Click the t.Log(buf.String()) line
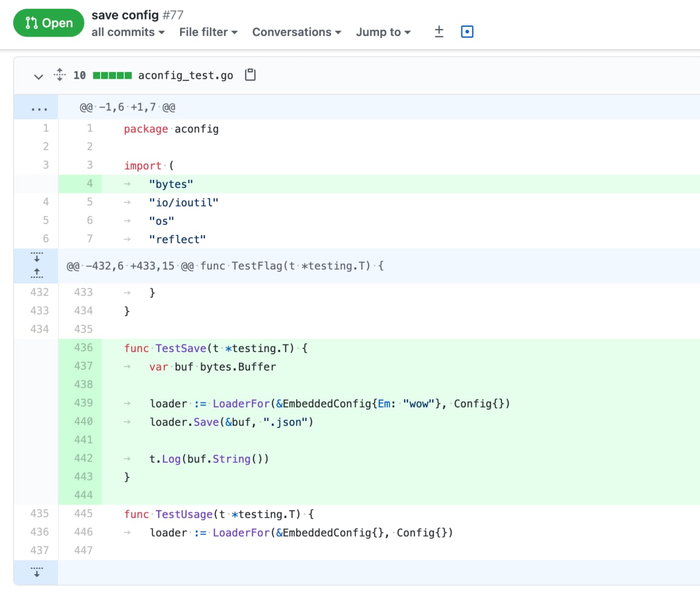 point(209,459)
